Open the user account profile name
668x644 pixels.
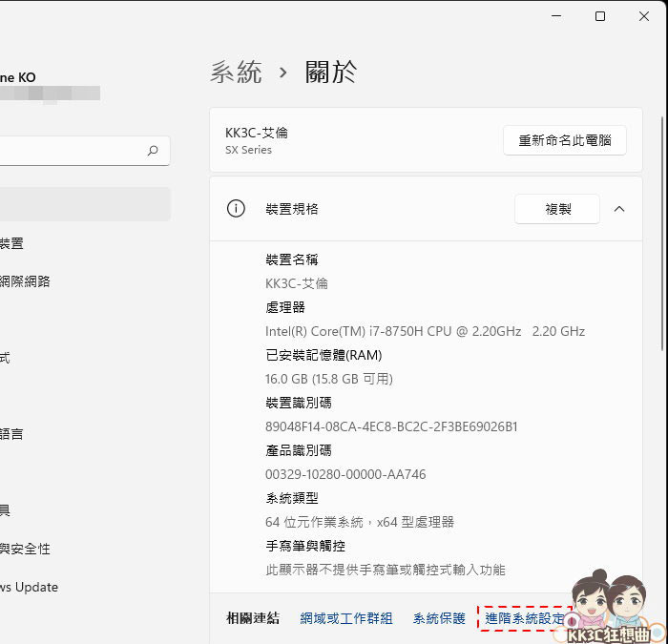17,77
